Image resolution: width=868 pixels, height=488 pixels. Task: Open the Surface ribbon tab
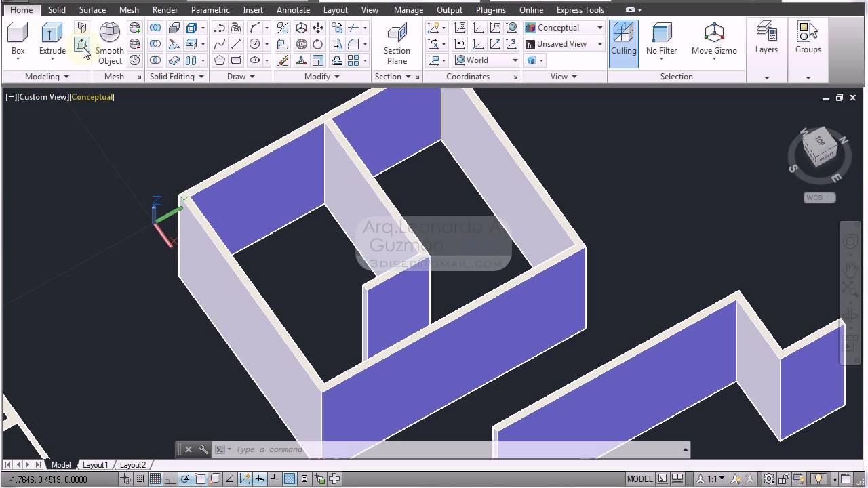[92, 10]
